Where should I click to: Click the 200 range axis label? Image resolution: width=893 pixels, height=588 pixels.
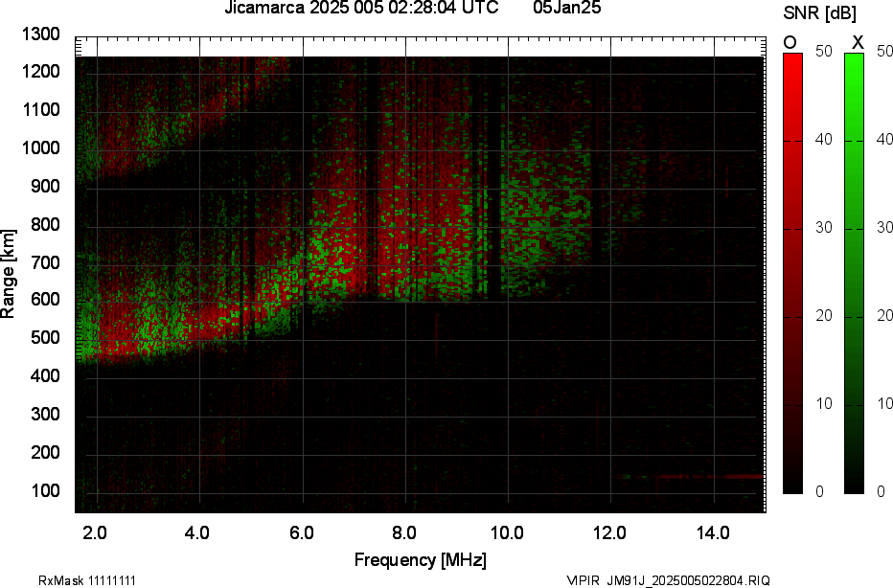coord(45,452)
